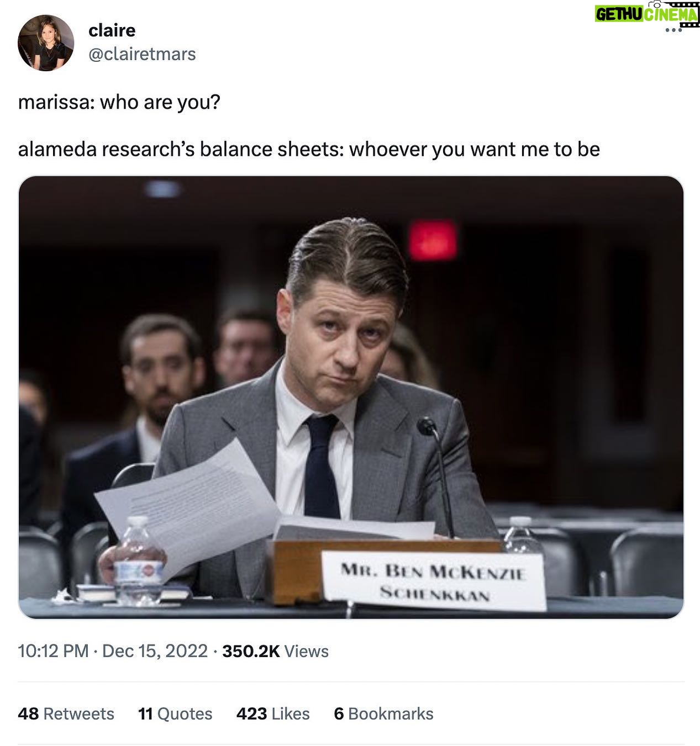Visit the @clairetmars handle
This screenshot has width=700, height=746.
[x=142, y=54]
